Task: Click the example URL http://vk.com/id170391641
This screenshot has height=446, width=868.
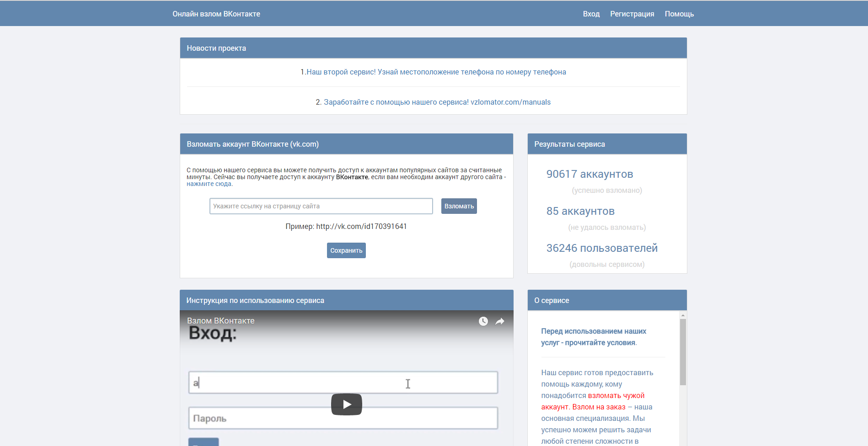Action: (x=361, y=226)
